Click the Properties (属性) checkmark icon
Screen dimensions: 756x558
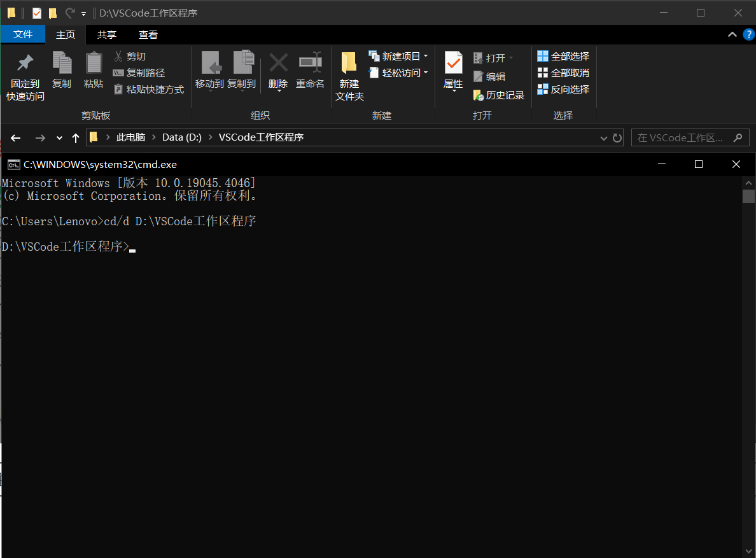453,62
